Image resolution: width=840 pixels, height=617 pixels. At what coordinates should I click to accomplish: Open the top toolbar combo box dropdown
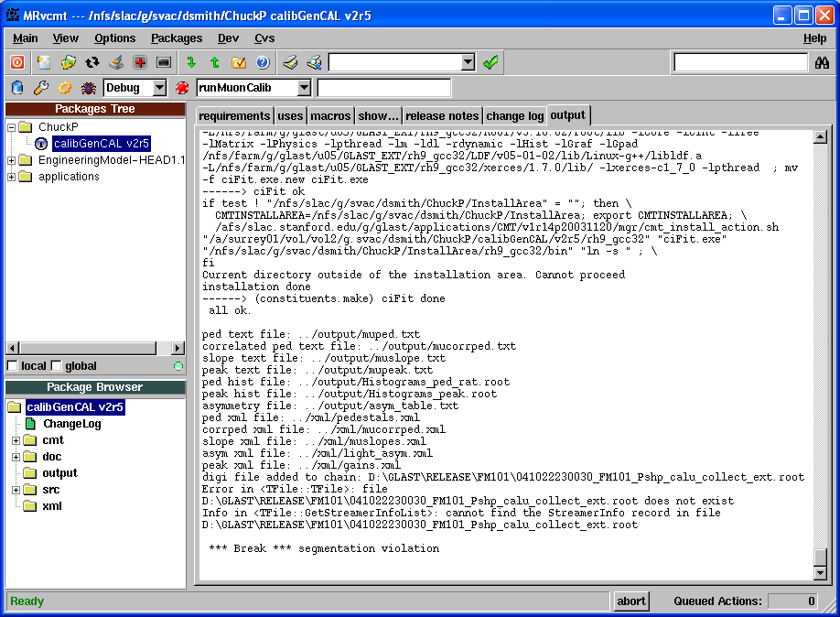point(468,63)
